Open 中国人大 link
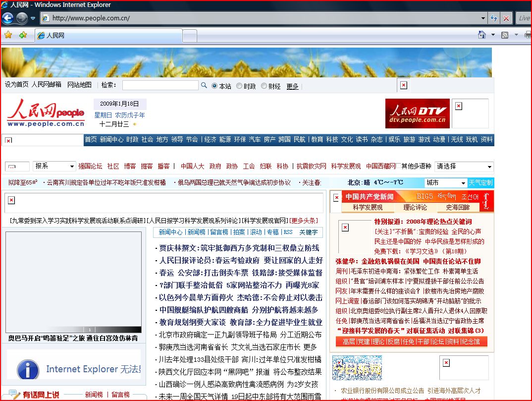The image size is (532, 401). point(192,166)
